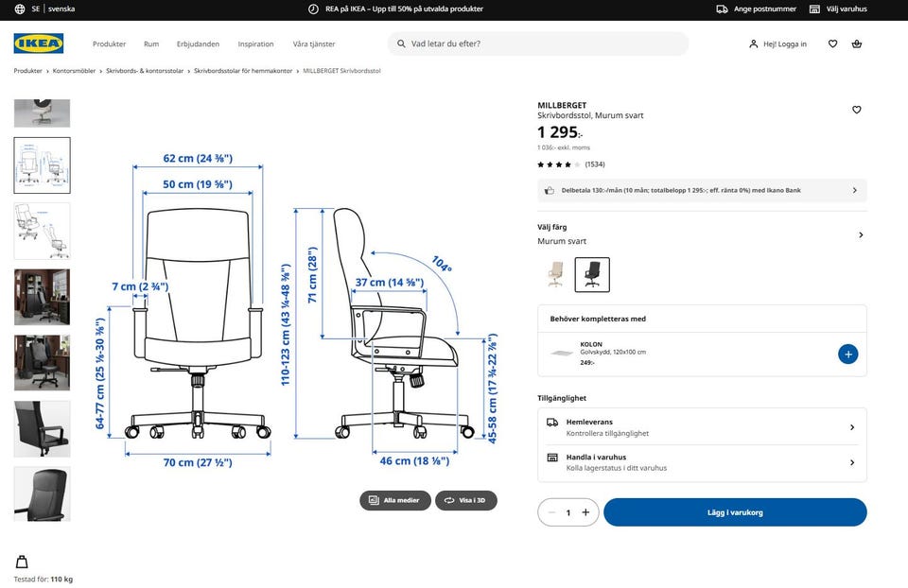Select the Murum svart color swatch
This screenshot has height=588, width=908.
[x=592, y=274]
